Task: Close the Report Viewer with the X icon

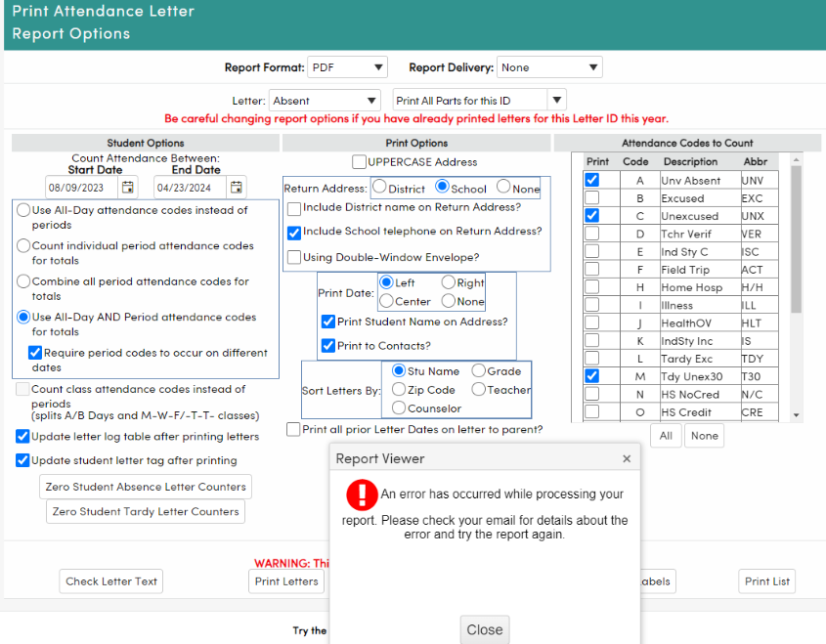Action: point(627,458)
